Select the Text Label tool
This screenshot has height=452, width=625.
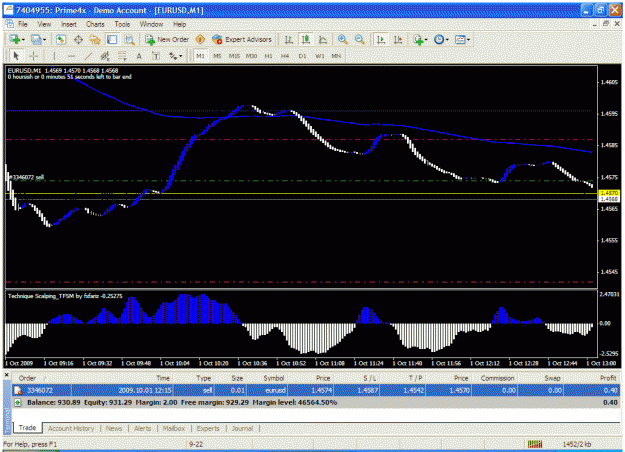[156, 56]
